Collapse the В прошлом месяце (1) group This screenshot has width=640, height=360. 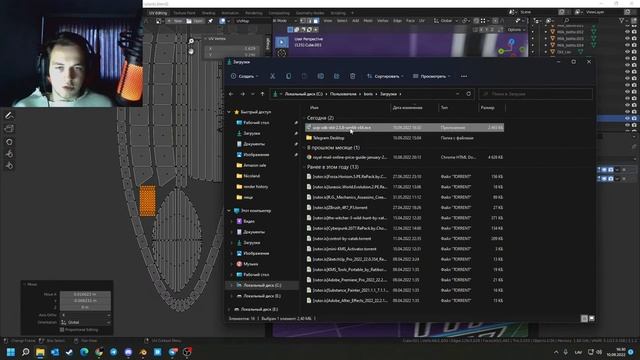click(304, 148)
